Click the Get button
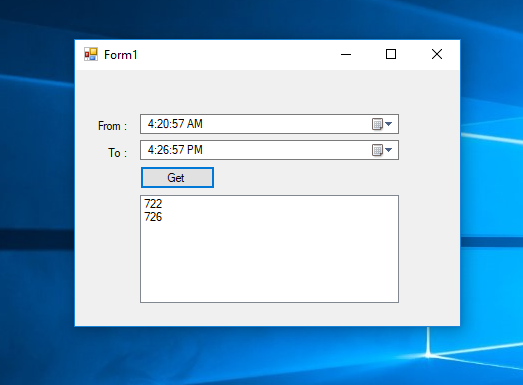Viewport: 523px width, 385px height. (177, 177)
